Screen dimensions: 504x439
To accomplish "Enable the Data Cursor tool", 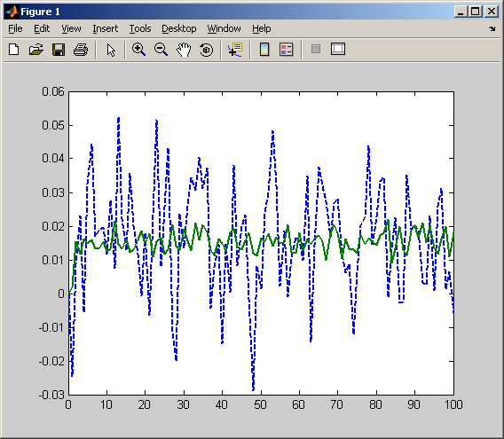I will [x=235, y=50].
